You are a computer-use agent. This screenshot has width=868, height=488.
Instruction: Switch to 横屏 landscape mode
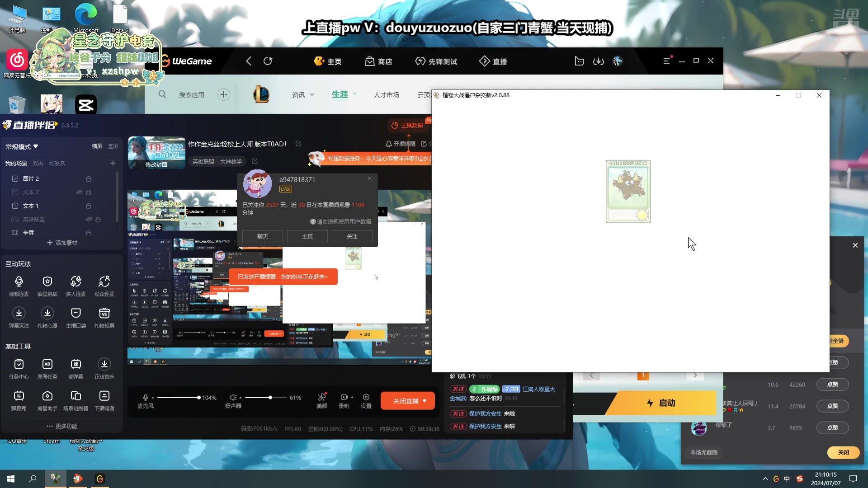97,146
